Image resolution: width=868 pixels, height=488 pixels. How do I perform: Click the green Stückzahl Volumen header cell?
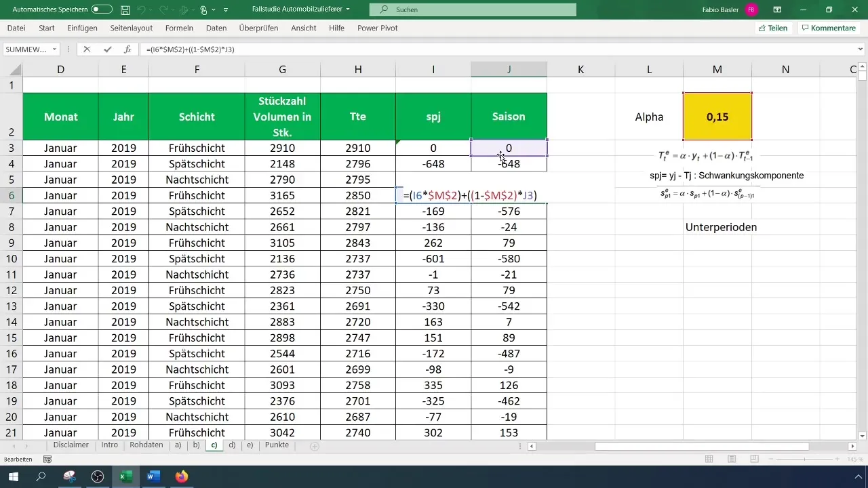point(282,117)
